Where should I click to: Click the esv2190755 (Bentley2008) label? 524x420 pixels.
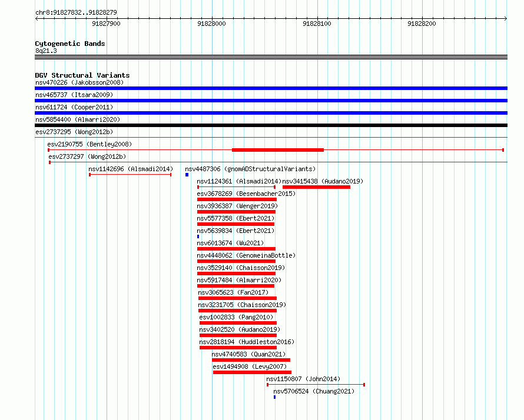(89, 144)
